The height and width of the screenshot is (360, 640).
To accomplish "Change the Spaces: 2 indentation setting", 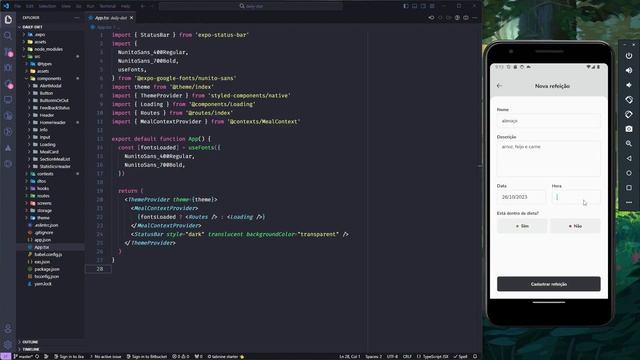I will (373, 356).
